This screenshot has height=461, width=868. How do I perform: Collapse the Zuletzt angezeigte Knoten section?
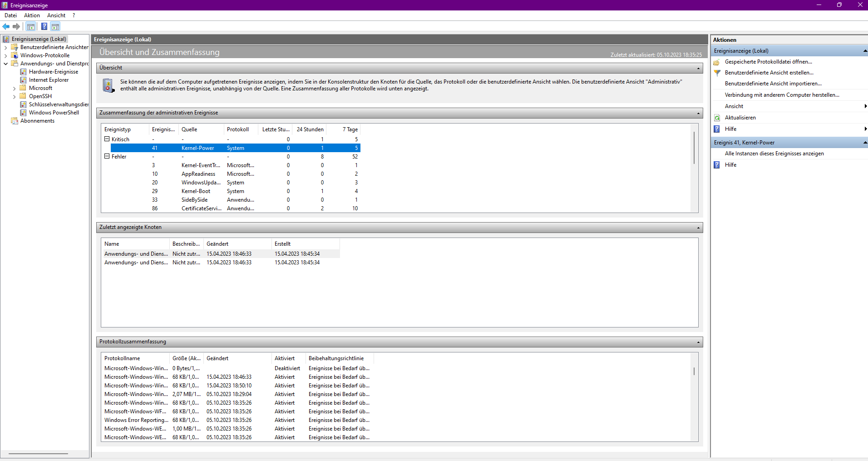pyautogui.click(x=698, y=228)
